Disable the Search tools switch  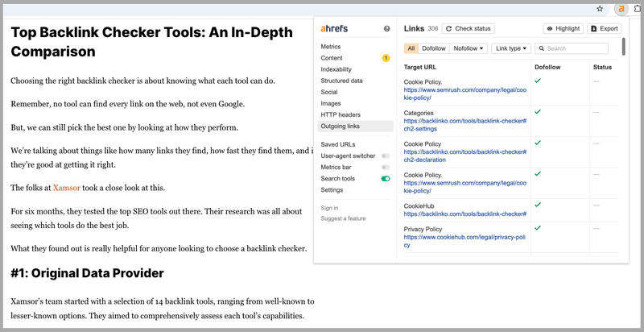[x=386, y=179]
